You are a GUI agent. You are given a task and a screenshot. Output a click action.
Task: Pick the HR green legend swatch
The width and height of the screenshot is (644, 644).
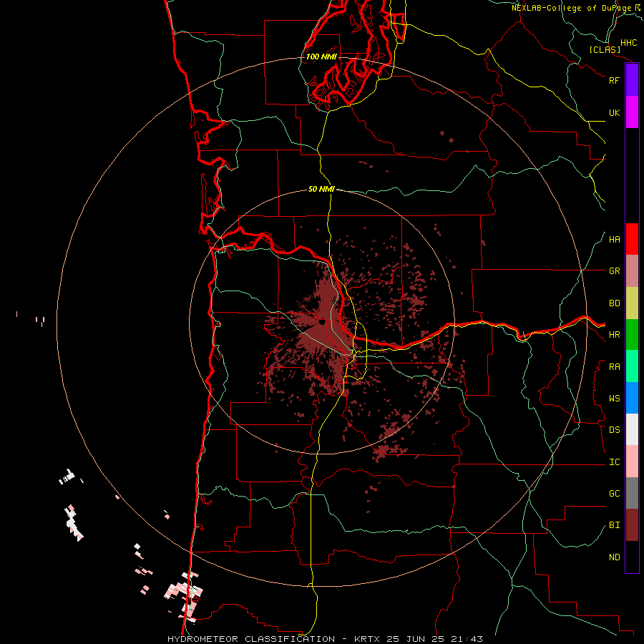coord(632,335)
